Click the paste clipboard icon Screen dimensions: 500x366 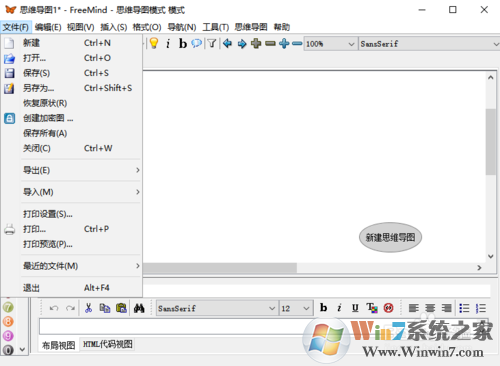[x=121, y=308]
